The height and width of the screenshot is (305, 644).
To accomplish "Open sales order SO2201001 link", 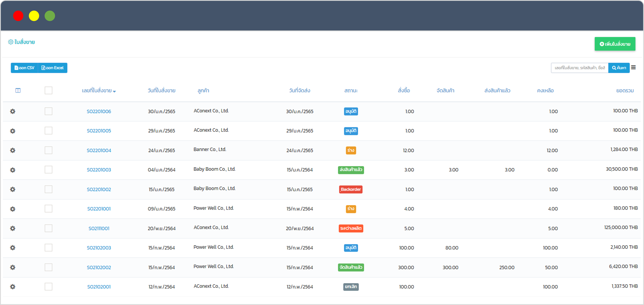I will tap(99, 209).
